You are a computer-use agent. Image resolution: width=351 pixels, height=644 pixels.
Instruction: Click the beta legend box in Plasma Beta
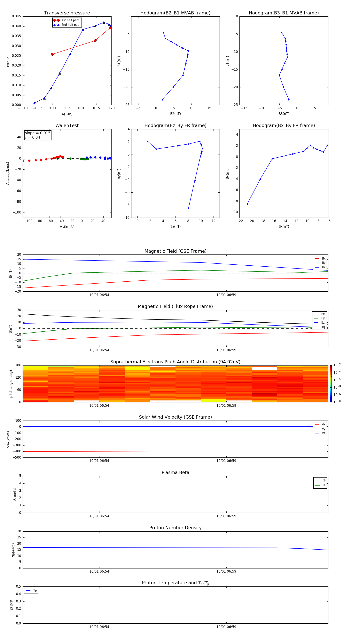point(320,483)
